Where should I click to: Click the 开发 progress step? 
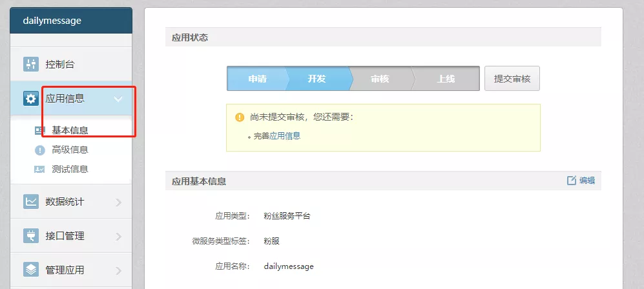tap(317, 79)
